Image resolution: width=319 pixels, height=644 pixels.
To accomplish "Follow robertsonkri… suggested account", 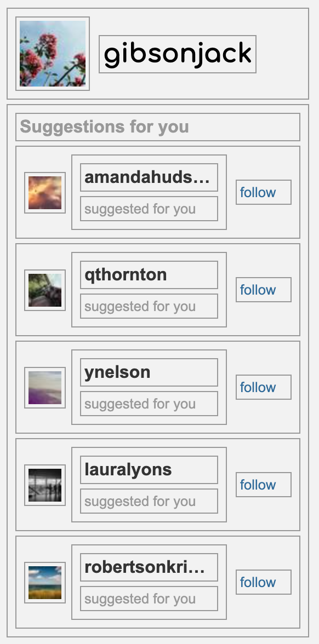I will click(264, 582).
